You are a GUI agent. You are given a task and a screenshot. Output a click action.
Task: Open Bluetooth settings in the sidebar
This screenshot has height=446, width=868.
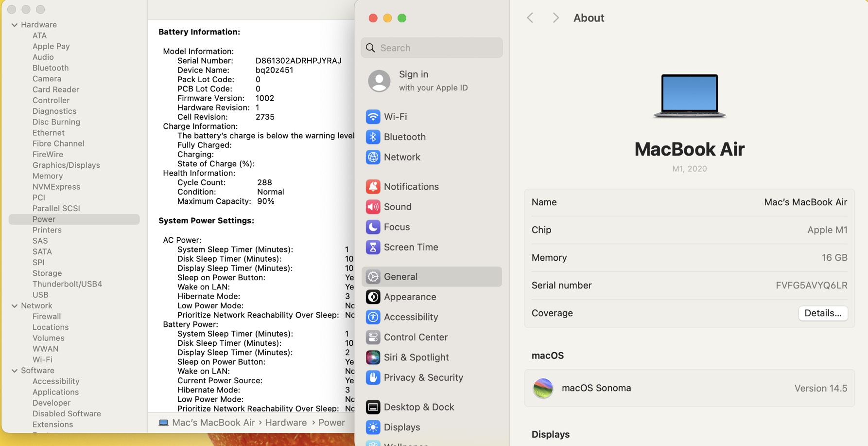point(404,137)
